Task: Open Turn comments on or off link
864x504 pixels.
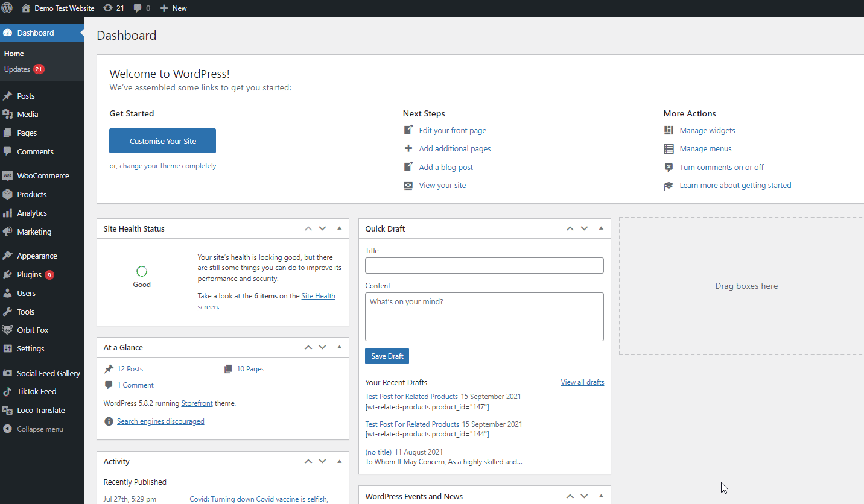Action: [722, 167]
